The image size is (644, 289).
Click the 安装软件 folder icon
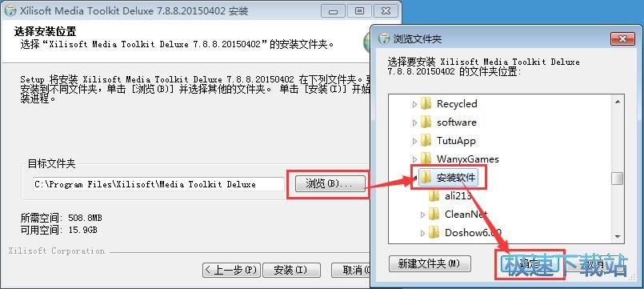coord(426,178)
